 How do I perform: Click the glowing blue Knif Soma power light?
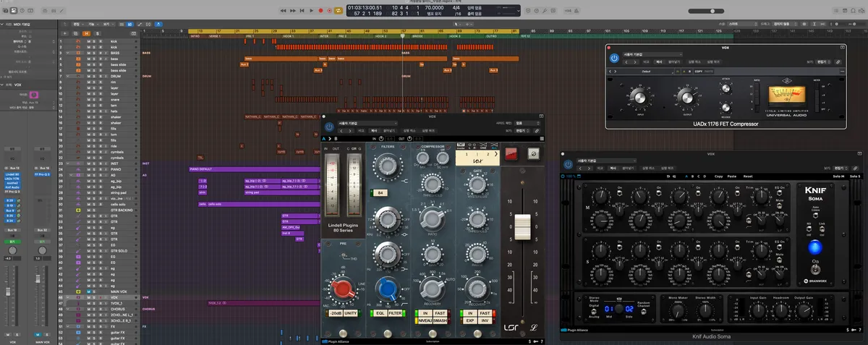pos(816,247)
